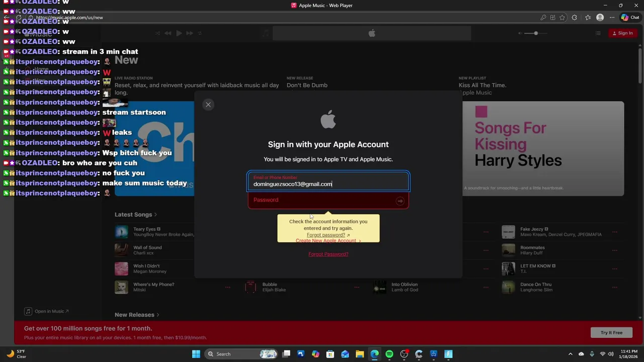Click the Don't Be Dumb release title
This screenshot has width=644, height=362.
307,85
